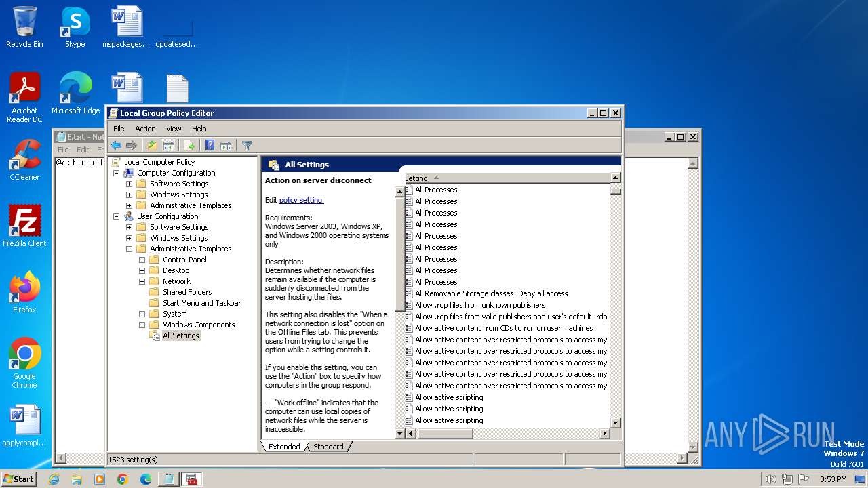Screen dimensions: 868x488
Task: Toggle Show/Hide Action Pane icon
Action: [226, 145]
